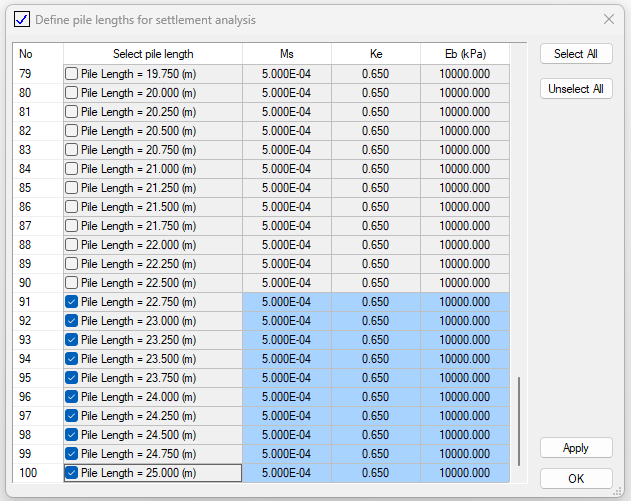Check Pile Length = 19.750 (m)

pos(71,74)
